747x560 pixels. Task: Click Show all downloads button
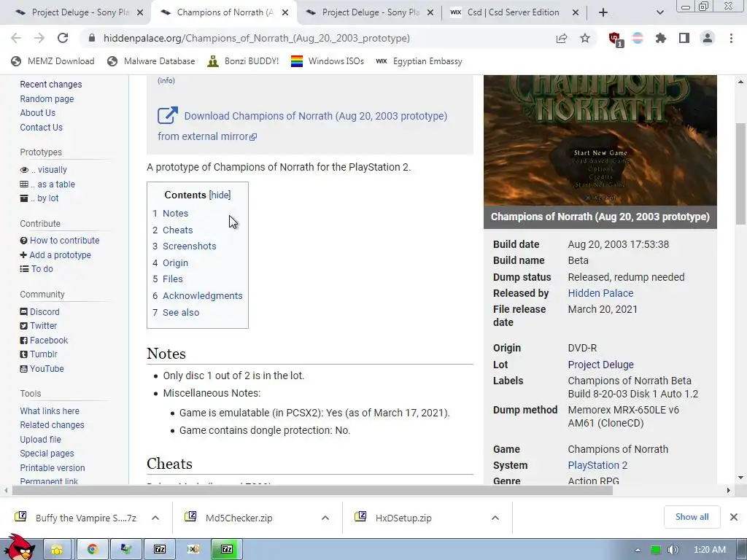pyautogui.click(x=692, y=517)
